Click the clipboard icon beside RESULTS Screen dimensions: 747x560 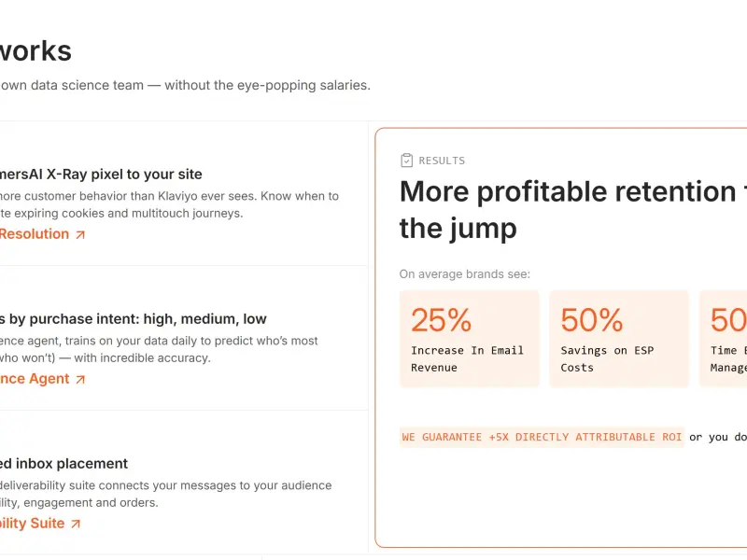tap(406, 161)
